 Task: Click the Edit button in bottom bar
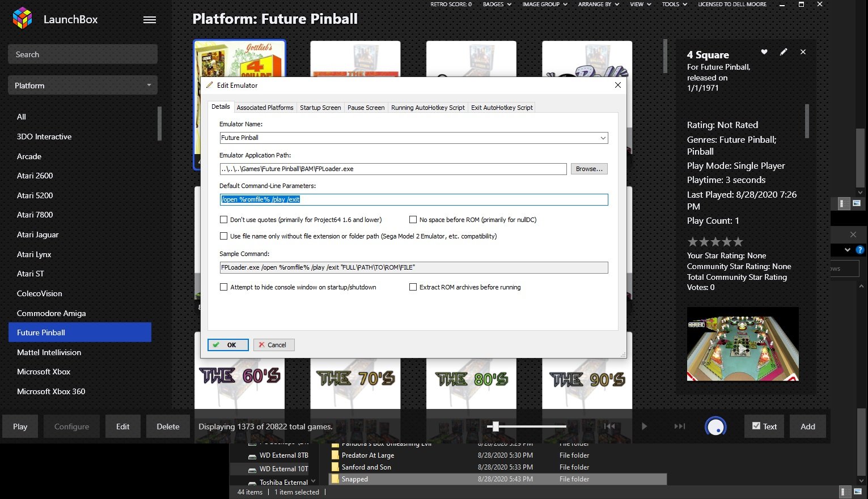(x=123, y=427)
